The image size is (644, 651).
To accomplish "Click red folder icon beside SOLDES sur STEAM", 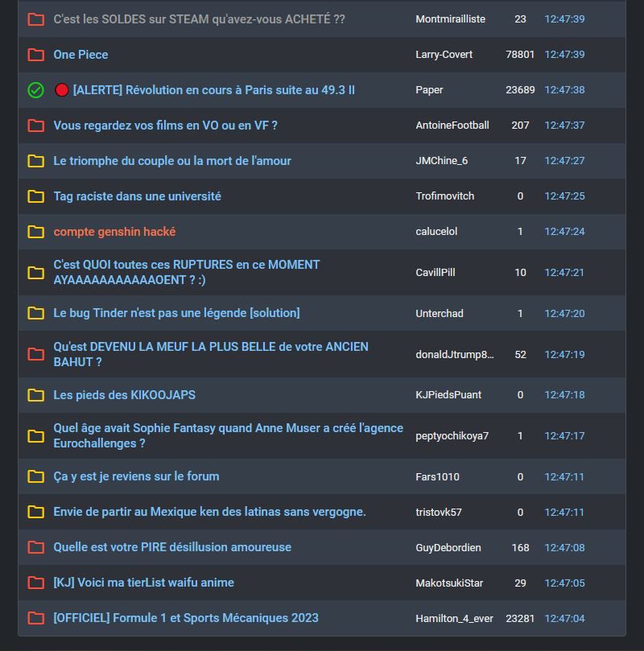I will [35, 19].
